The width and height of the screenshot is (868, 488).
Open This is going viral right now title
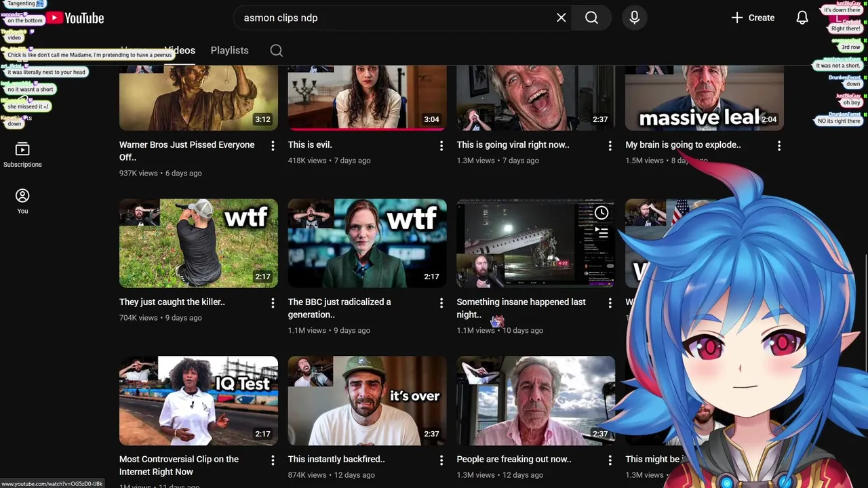513,144
